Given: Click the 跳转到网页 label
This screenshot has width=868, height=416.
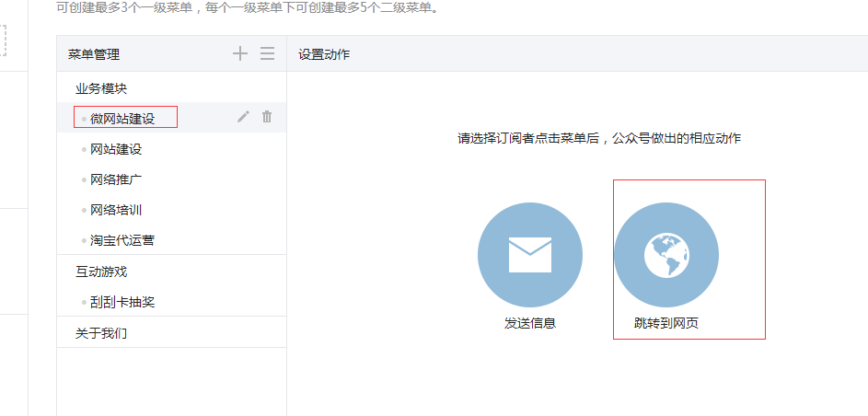Looking at the screenshot, I should [666, 323].
